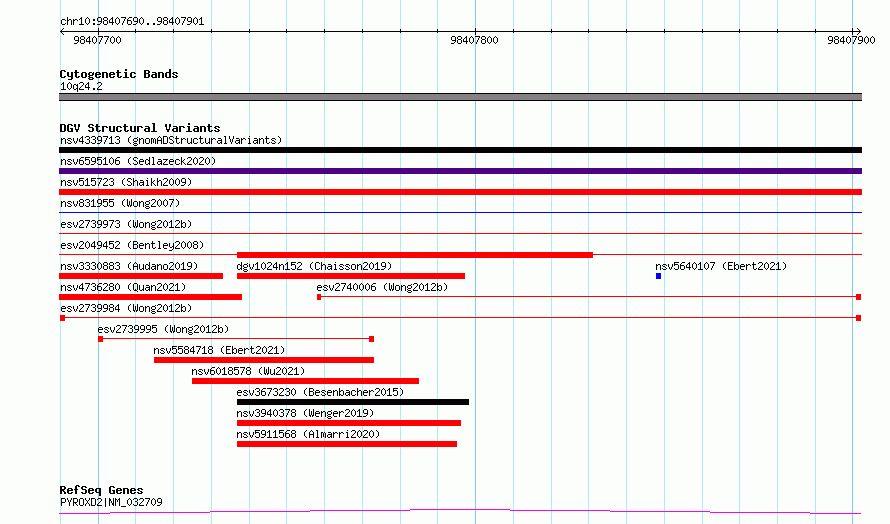Click left end marker of esv2740006
890x524 pixels.
pyautogui.click(x=319, y=297)
